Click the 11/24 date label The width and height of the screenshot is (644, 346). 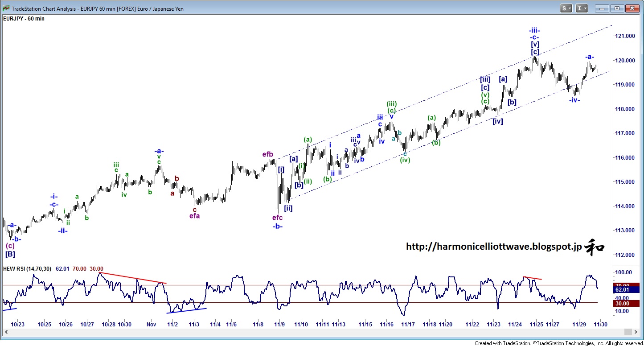[515, 324]
